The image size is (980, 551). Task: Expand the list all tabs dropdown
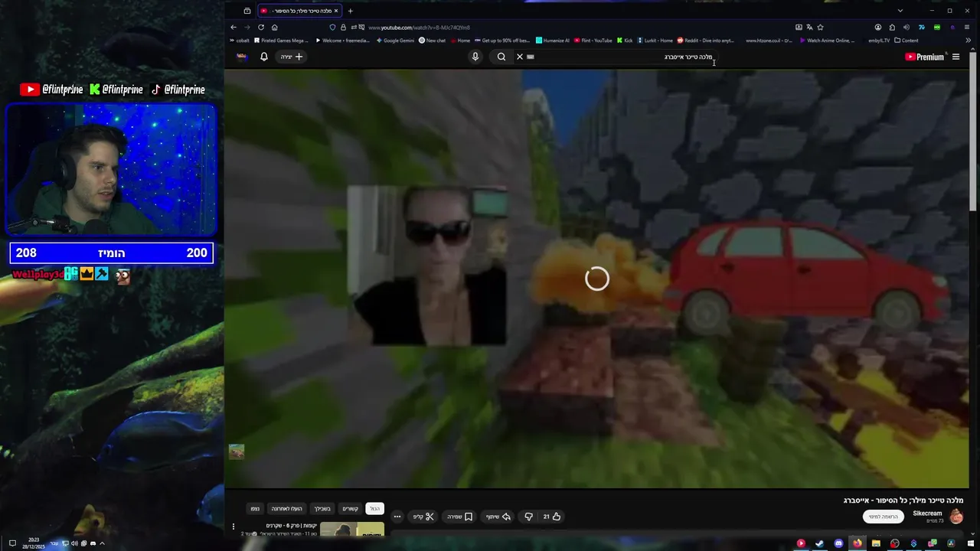[x=900, y=11]
